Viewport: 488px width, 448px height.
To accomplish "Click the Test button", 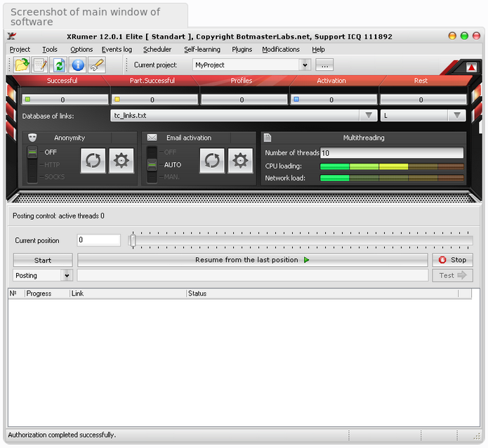I will pos(452,275).
